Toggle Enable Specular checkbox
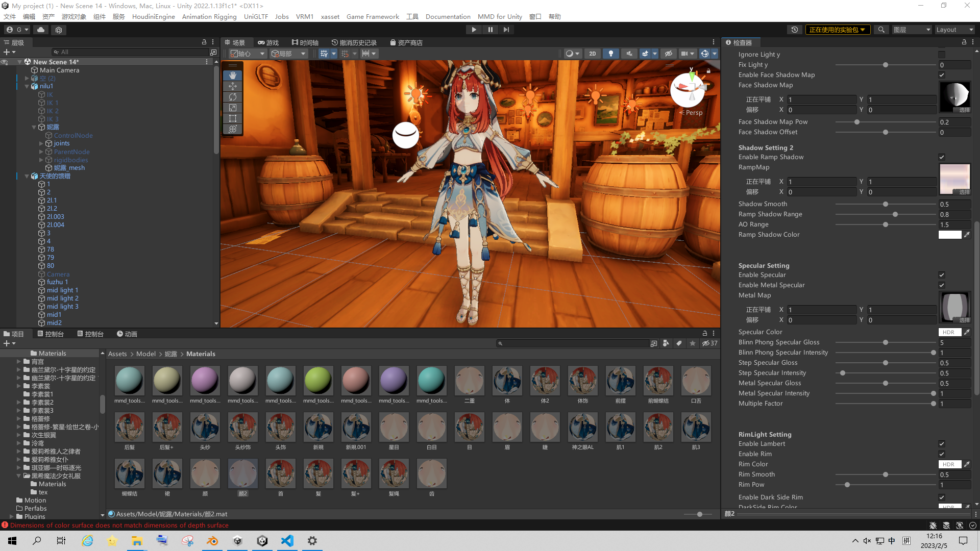The width and height of the screenshot is (980, 551). 942,275
